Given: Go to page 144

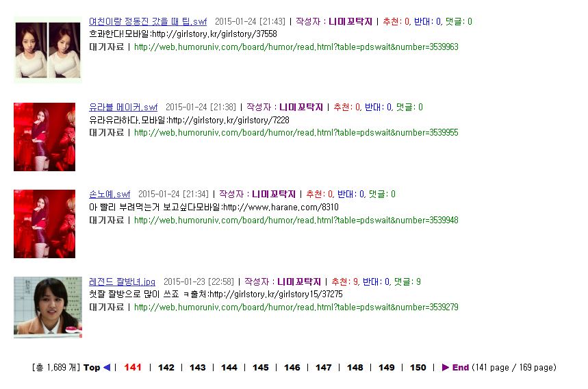Looking at the screenshot, I should point(229,368).
